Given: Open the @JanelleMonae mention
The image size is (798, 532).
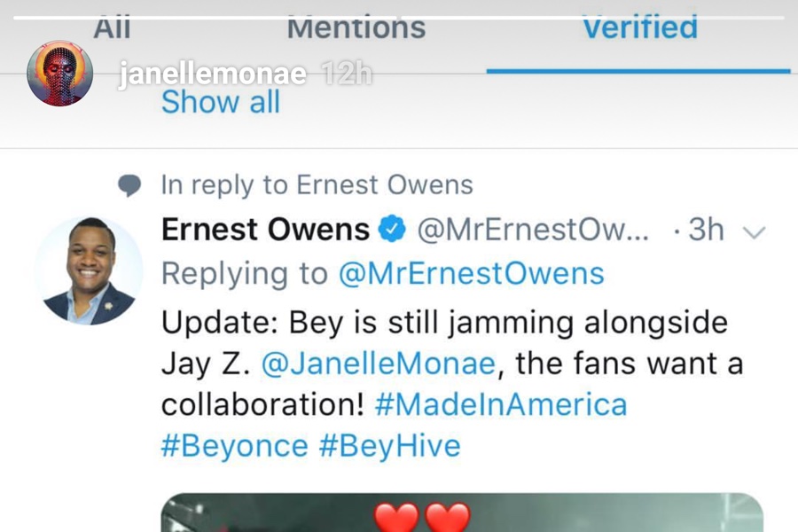Looking at the screenshot, I should (x=378, y=364).
